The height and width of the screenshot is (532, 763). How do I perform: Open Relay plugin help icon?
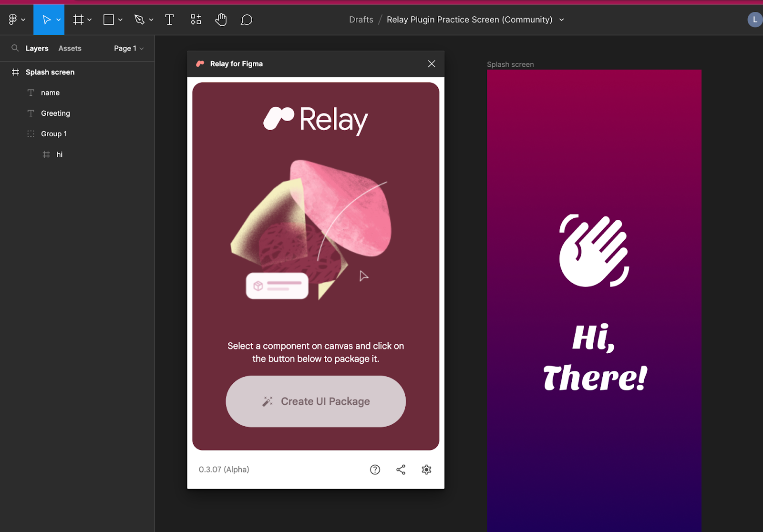375,470
